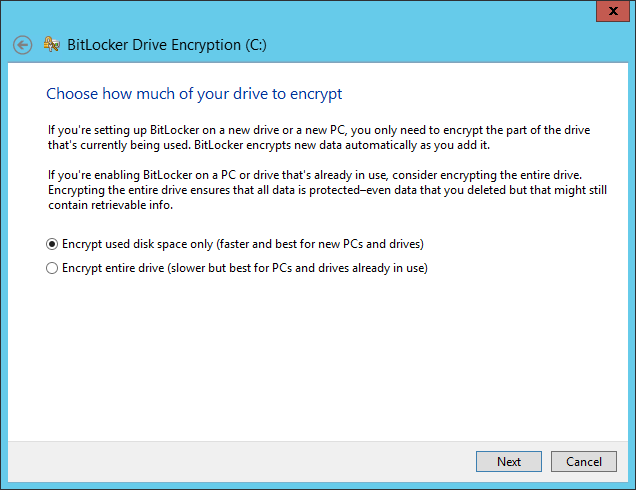Screen dimensions: 636x490
Task: Select the encrypt entire drive radio button
Action: pyautogui.click(x=52, y=268)
